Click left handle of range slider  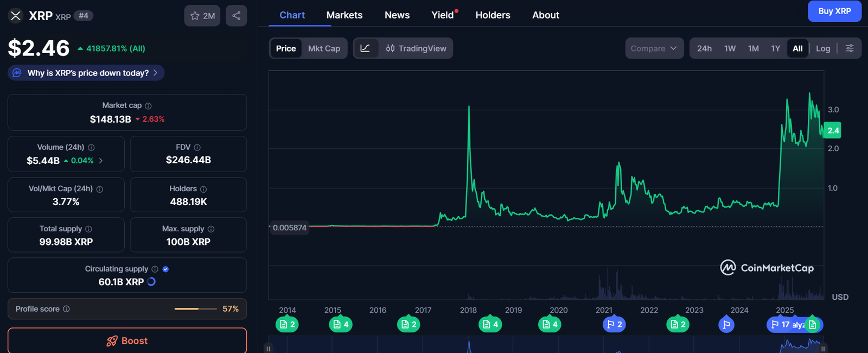[x=268, y=349]
